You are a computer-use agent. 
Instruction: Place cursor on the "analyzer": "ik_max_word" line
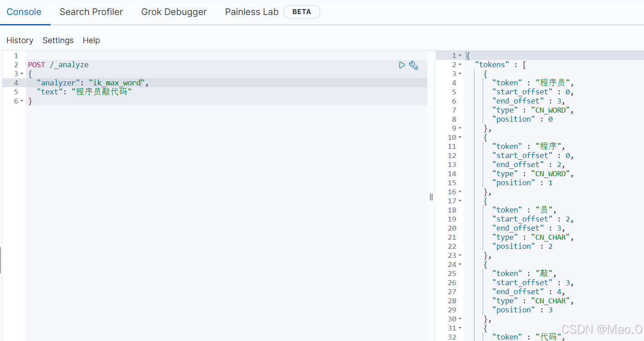[x=93, y=83]
